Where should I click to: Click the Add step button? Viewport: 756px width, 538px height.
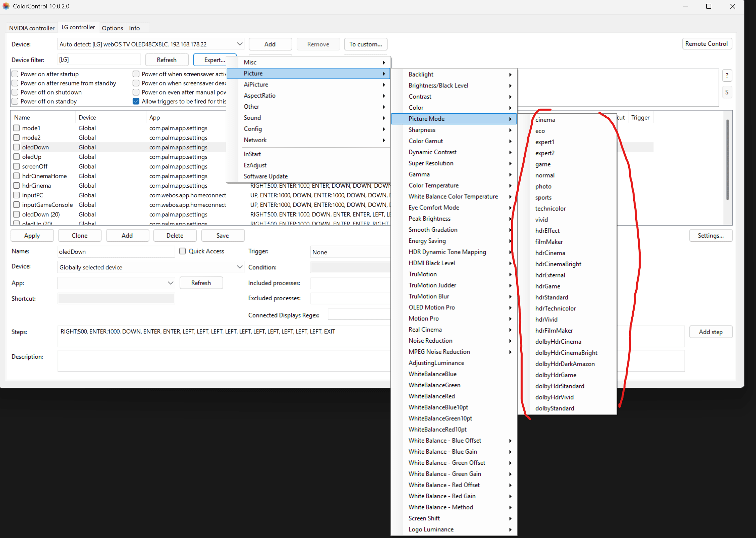(711, 332)
